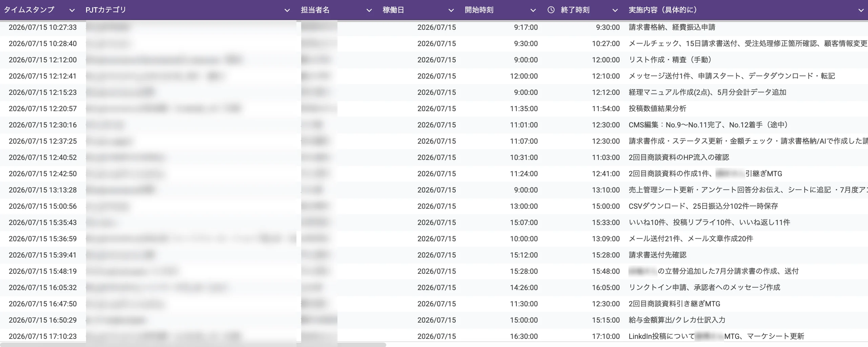
Task: Open the タイムスタンプ column dropdown arrow
Action: [x=72, y=11]
